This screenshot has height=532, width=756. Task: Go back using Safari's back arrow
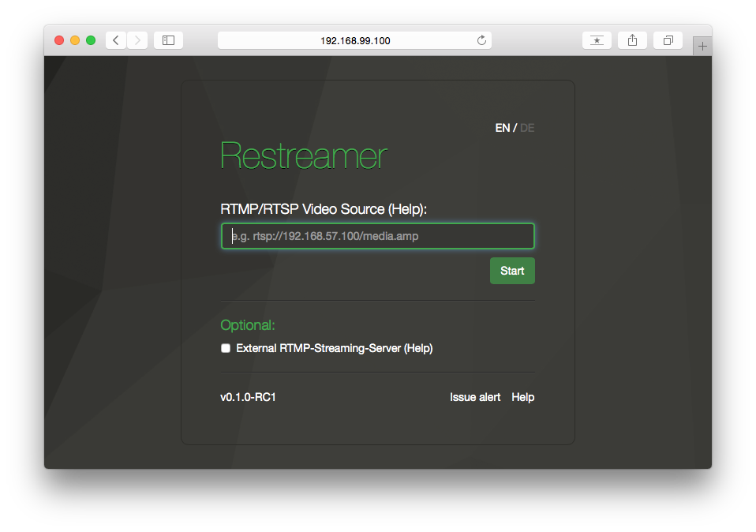coord(116,40)
